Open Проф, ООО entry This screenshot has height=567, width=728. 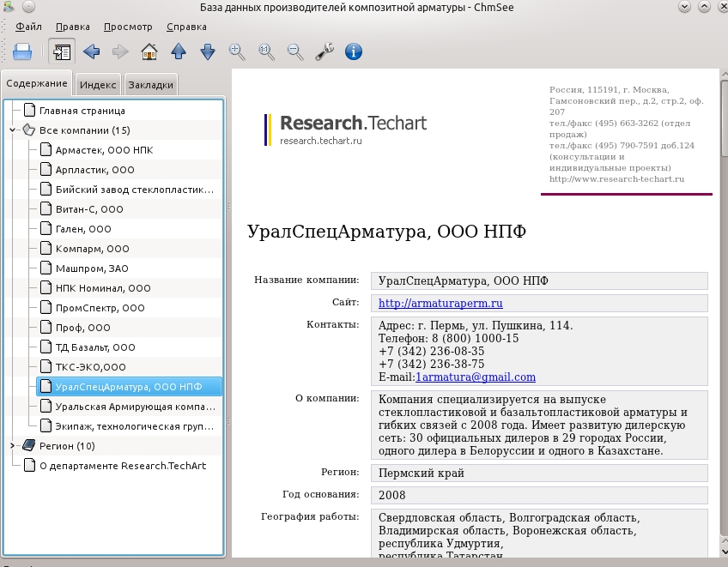tap(82, 328)
